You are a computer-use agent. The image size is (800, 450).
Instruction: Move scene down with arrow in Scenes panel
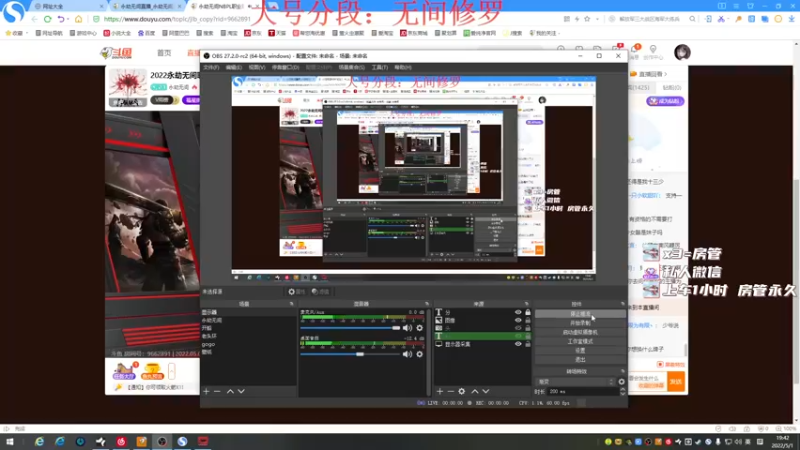coord(241,391)
